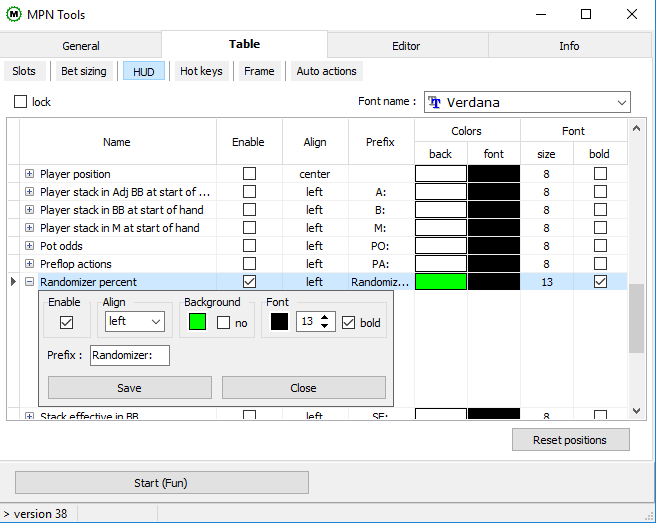Click the 'PO:' prefix cell
The width and height of the screenshot is (656, 523).
[380, 246]
